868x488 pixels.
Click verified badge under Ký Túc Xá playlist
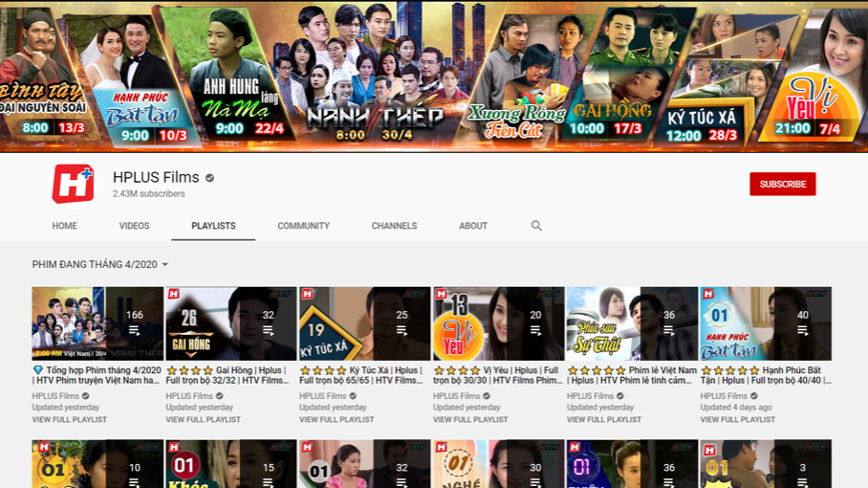353,396
